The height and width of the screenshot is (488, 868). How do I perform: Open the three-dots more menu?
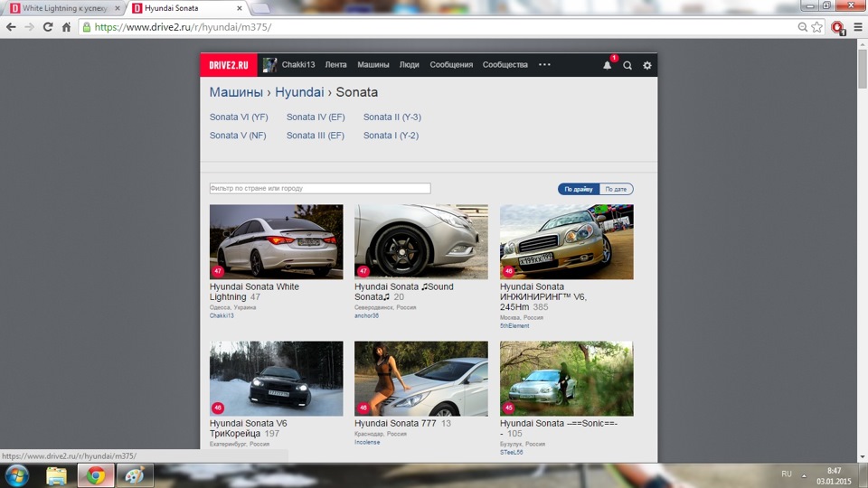tap(544, 65)
